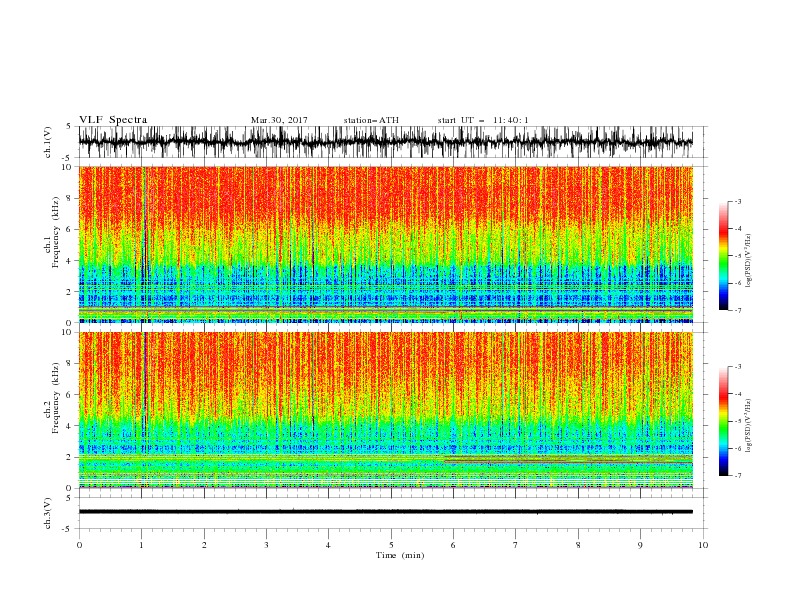The width and height of the screenshot is (792, 612).
Task: Click the 'VLF Spectra' title text
Action: coord(113,120)
